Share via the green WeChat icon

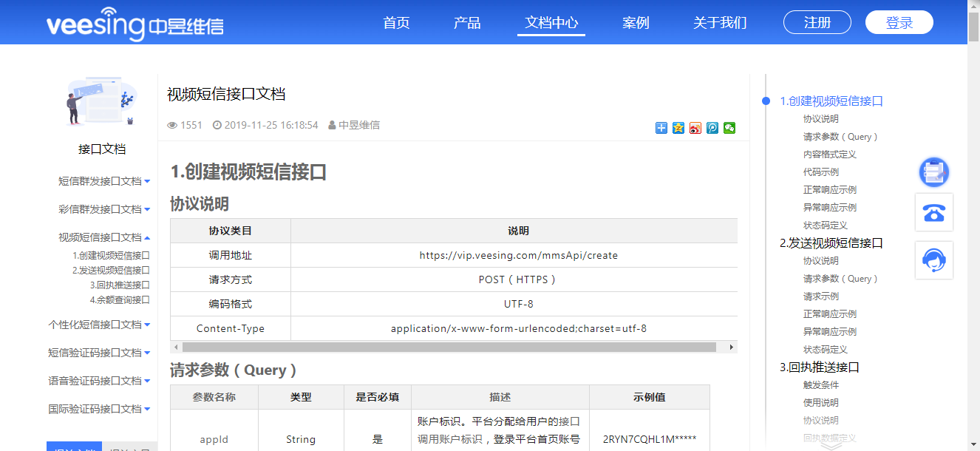pos(729,128)
